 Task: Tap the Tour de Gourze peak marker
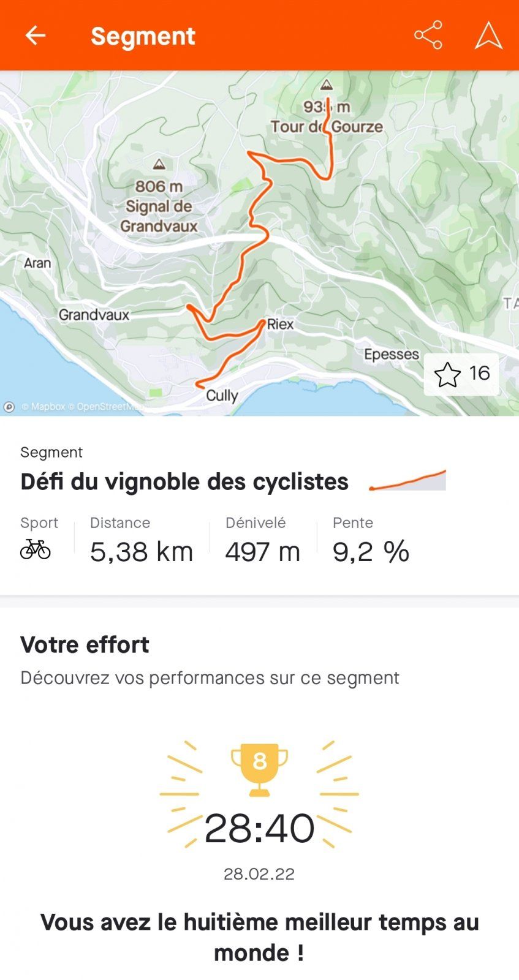(327, 85)
